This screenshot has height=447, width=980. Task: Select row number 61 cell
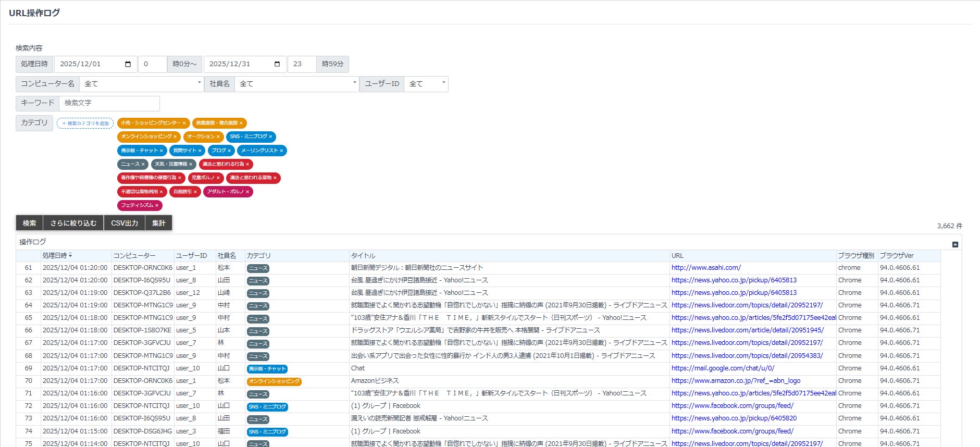29,268
